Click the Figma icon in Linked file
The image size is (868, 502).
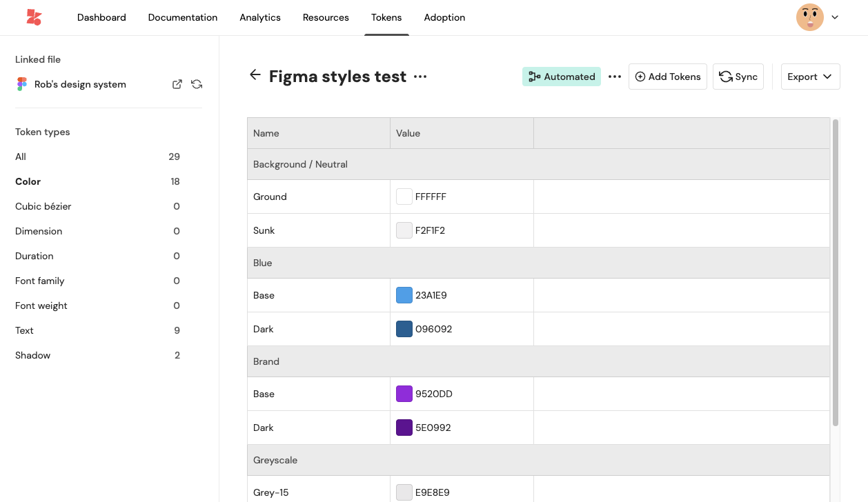click(x=22, y=84)
